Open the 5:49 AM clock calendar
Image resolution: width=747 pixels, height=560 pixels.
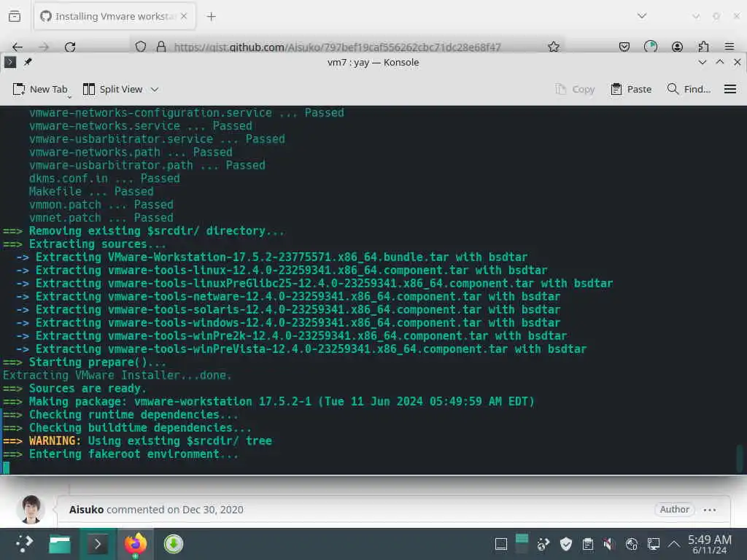[x=709, y=544]
